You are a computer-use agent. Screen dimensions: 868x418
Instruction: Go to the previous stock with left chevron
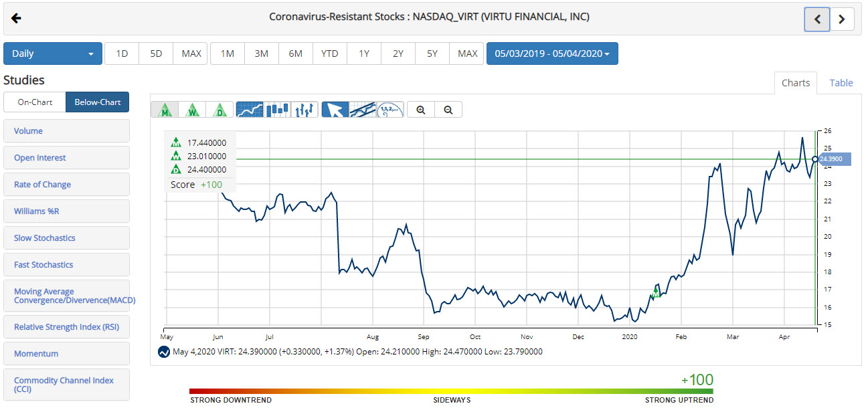click(817, 19)
